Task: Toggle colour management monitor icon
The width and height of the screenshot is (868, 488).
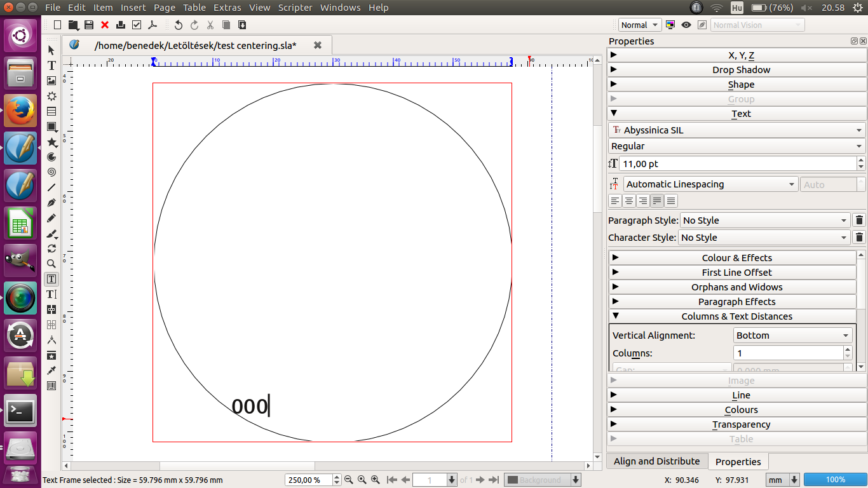Action: 670,25
